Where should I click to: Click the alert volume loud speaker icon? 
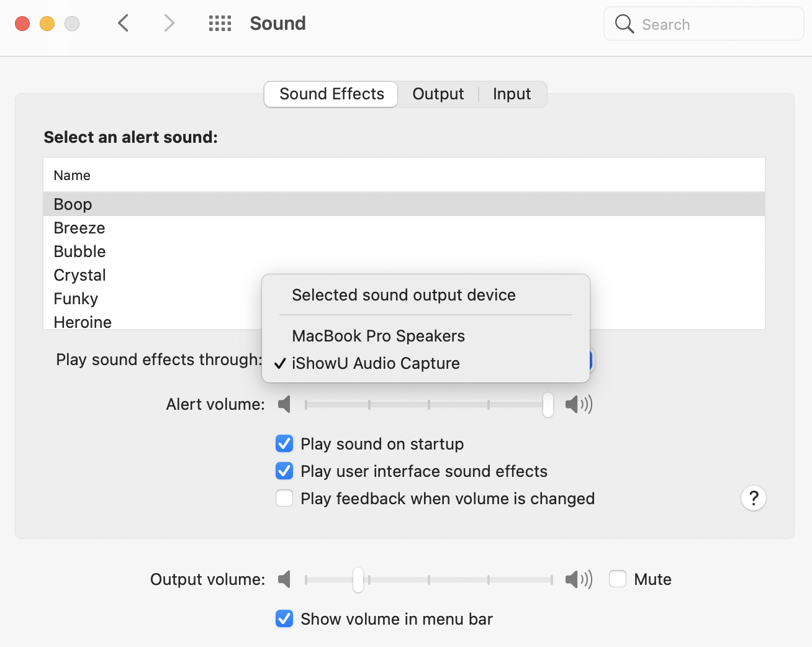click(578, 405)
